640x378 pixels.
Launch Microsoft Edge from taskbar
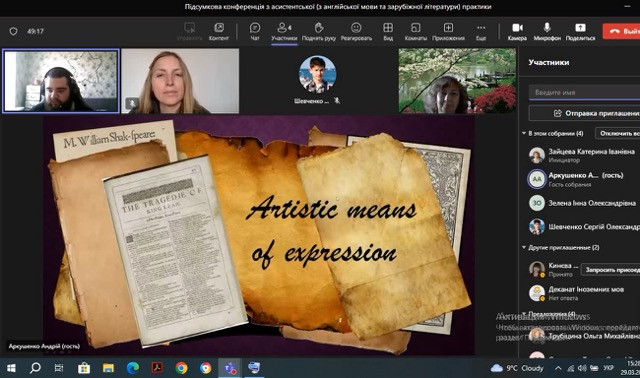tap(133, 368)
